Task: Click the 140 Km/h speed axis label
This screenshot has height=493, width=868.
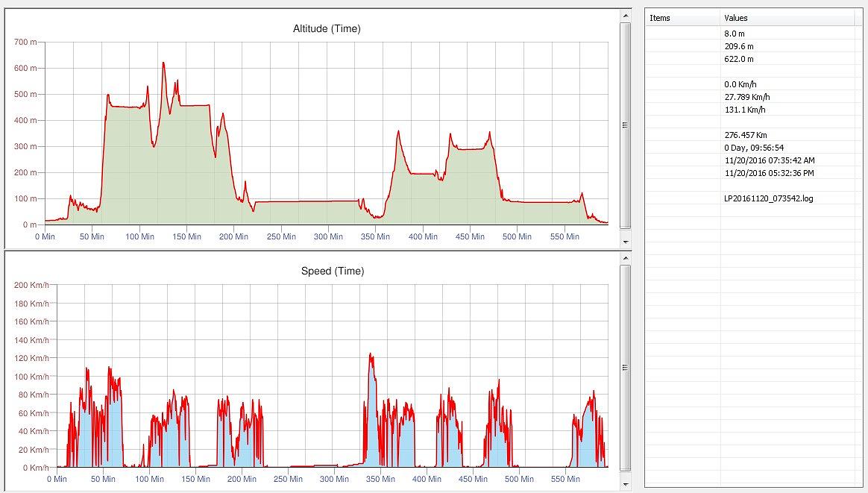Action: pyautogui.click(x=31, y=340)
